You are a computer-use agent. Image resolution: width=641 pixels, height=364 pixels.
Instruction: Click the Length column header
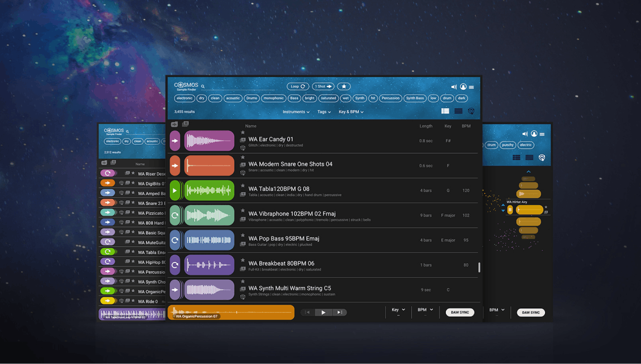tap(426, 126)
